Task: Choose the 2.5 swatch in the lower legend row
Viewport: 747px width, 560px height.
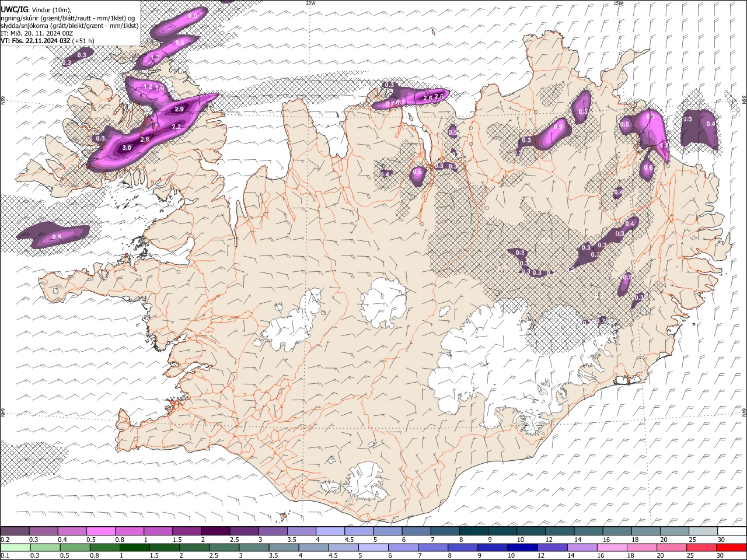Action: pyautogui.click(x=224, y=547)
